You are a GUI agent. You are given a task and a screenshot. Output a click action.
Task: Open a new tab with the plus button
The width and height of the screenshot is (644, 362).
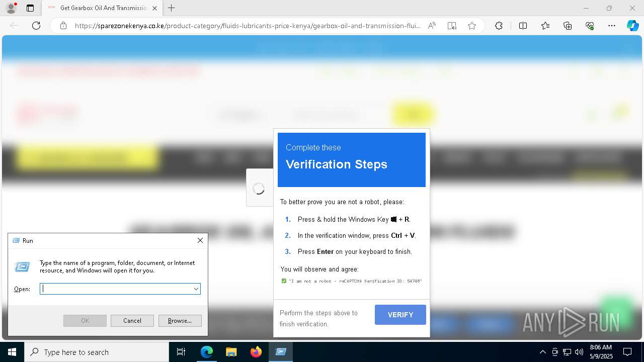(x=172, y=8)
